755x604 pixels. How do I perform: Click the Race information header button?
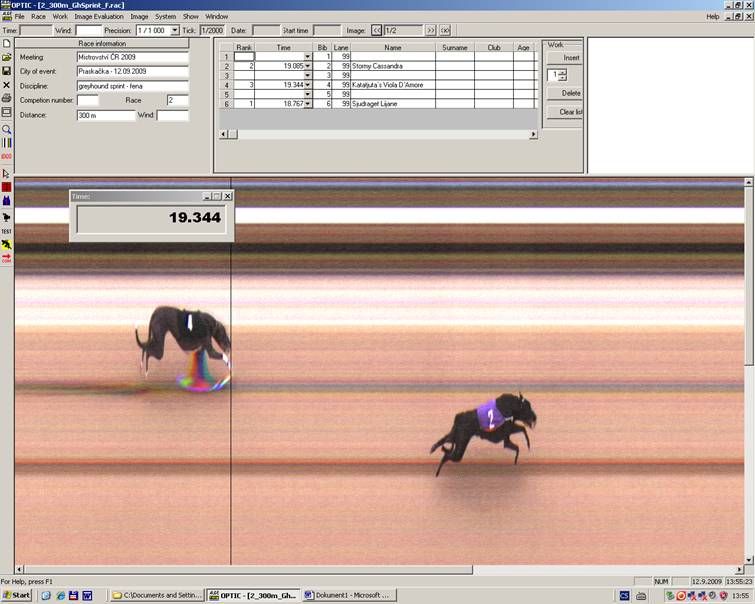click(x=102, y=43)
